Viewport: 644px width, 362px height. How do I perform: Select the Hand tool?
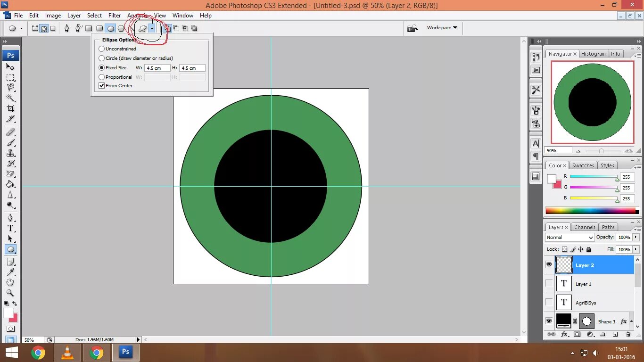pyautogui.click(x=10, y=282)
